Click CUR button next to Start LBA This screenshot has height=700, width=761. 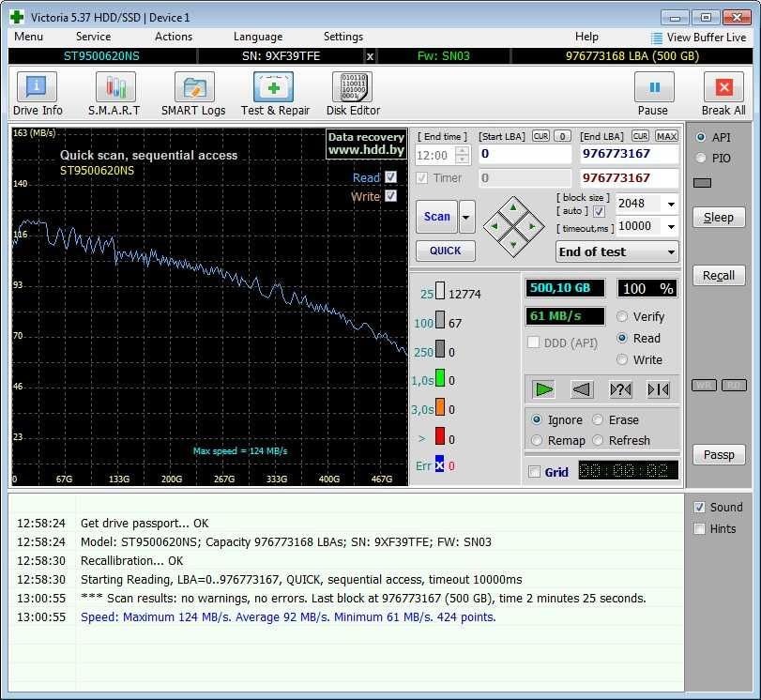click(x=540, y=136)
